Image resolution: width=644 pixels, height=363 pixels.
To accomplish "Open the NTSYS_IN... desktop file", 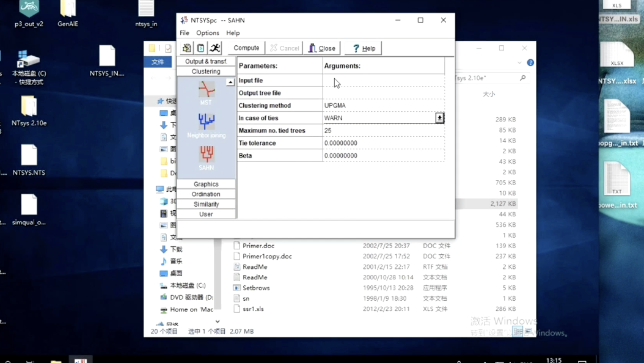I will (x=107, y=61).
